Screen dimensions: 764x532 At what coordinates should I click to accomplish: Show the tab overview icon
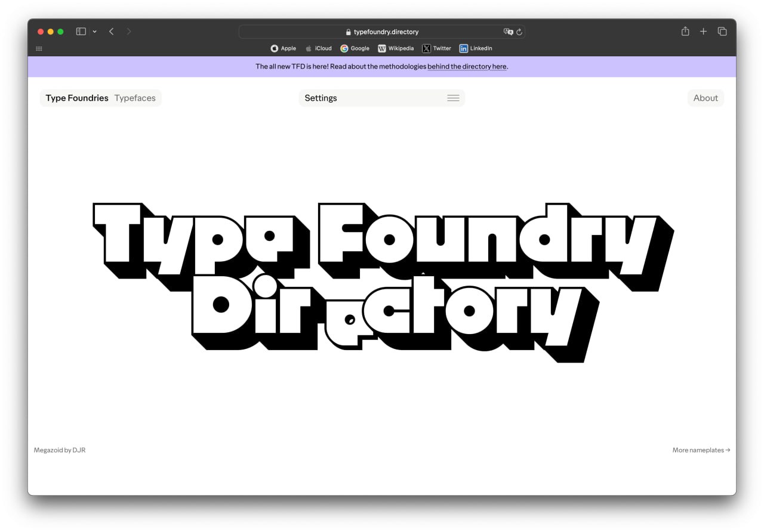pos(722,32)
